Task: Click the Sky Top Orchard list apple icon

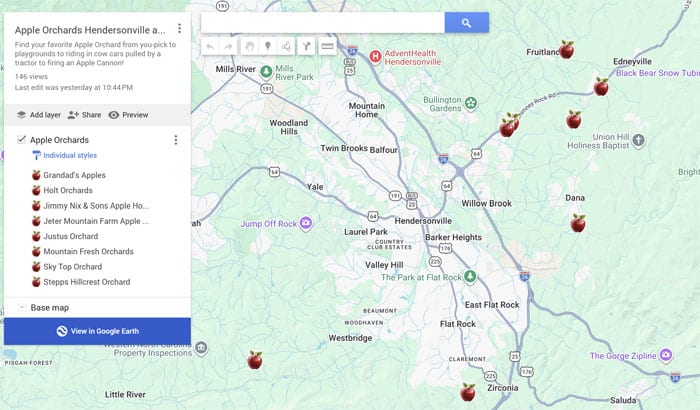Action: click(x=36, y=267)
